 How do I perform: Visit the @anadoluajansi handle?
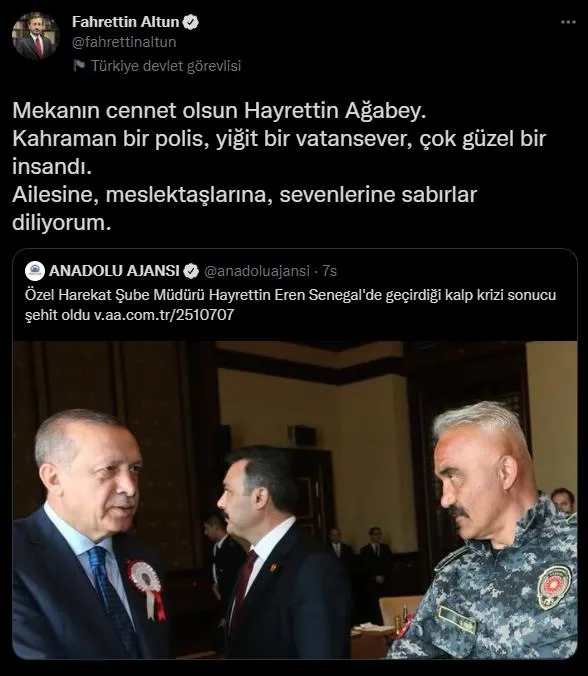[x=256, y=271]
